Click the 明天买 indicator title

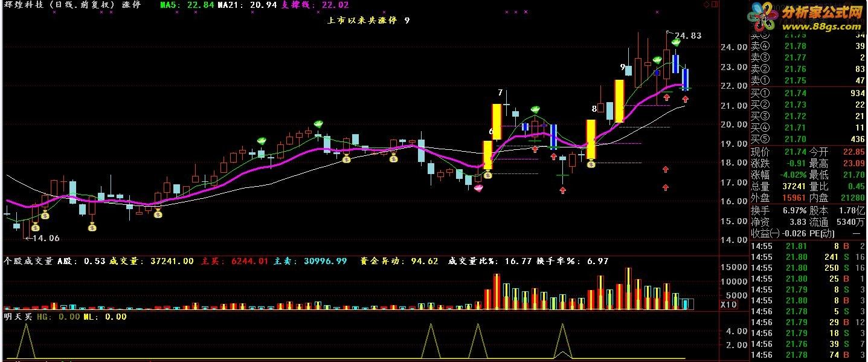(18, 316)
